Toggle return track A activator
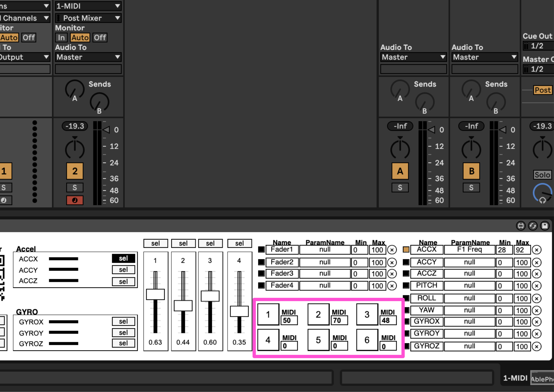The image size is (554, 392). (x=400, y=171)
